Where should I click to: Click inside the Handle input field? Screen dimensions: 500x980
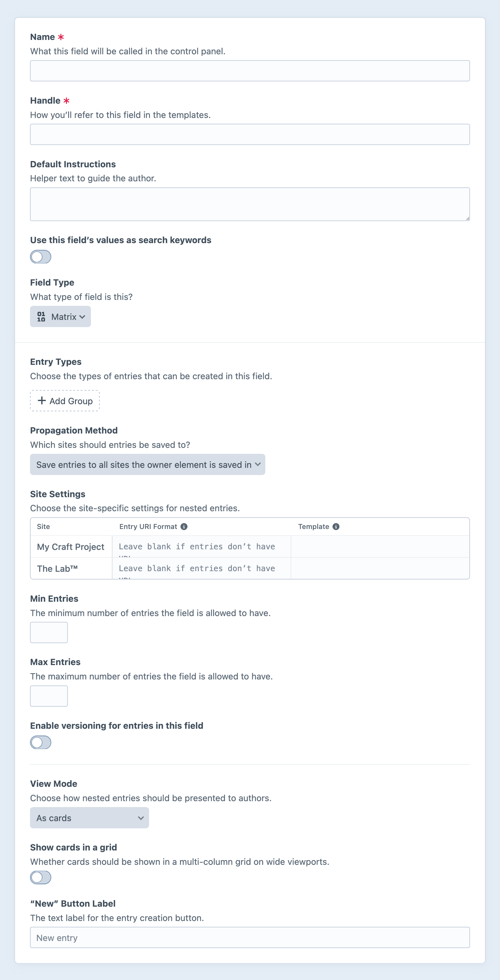tap(250, 134)
